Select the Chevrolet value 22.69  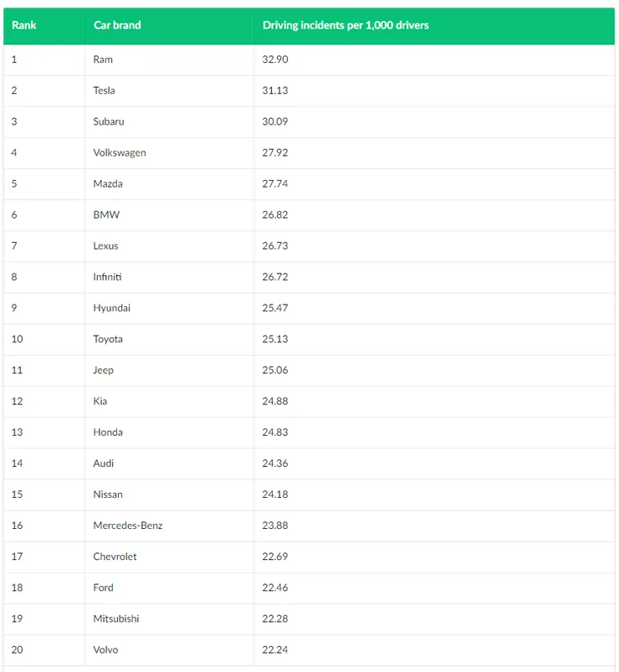(x=275, y=557)
